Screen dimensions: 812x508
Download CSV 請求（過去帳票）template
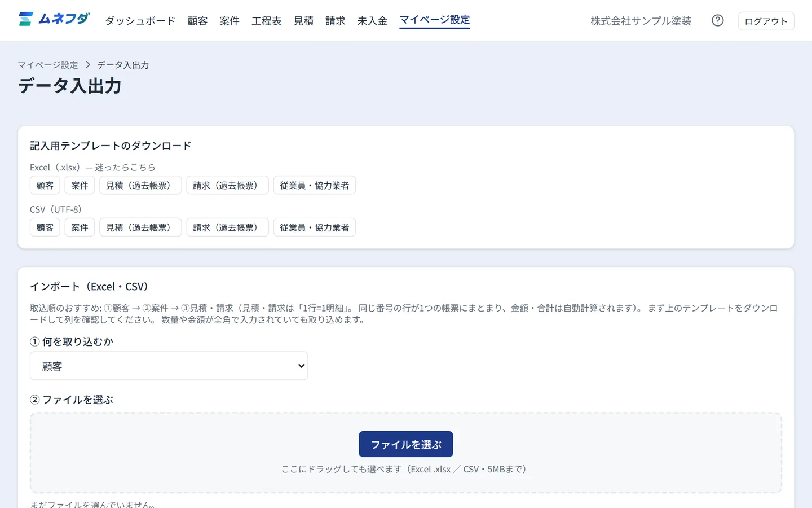tap(227, 227)
